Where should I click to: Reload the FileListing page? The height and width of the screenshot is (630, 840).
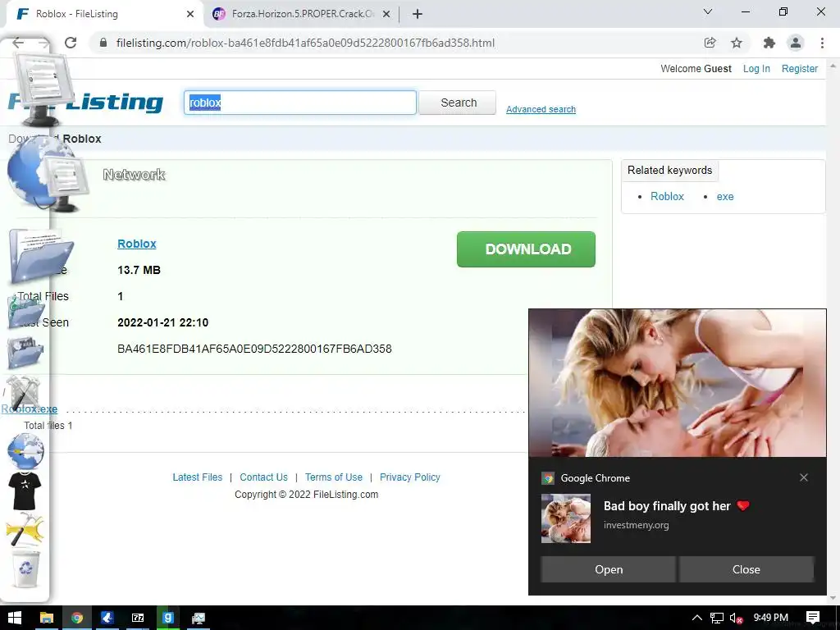point(71,43)
